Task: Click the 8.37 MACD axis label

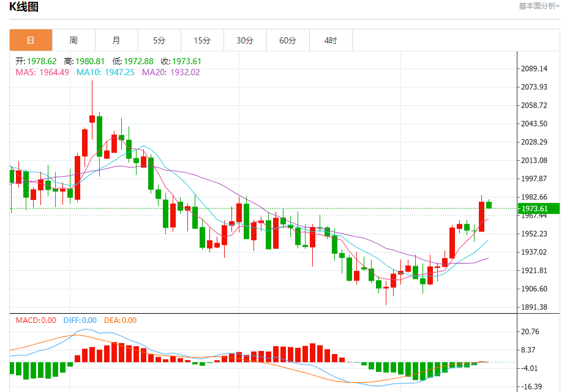Action: coord(528,350)
